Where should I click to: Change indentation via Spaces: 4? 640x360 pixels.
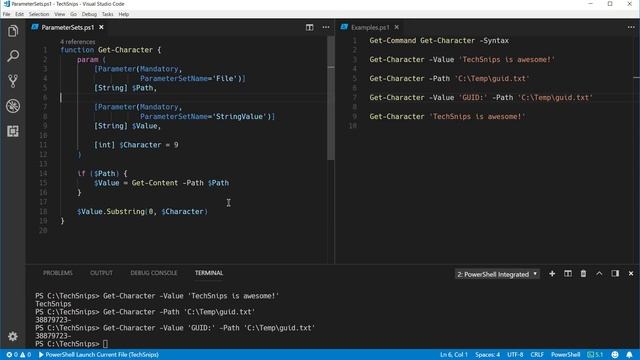(487, 355)
